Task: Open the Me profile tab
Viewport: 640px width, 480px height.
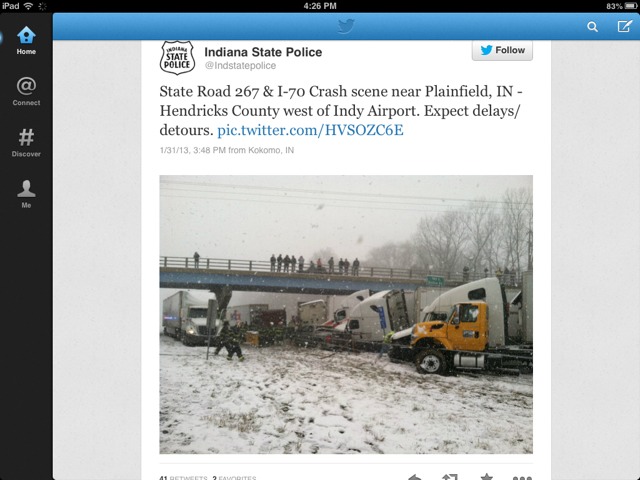Action: coord(26,194)
